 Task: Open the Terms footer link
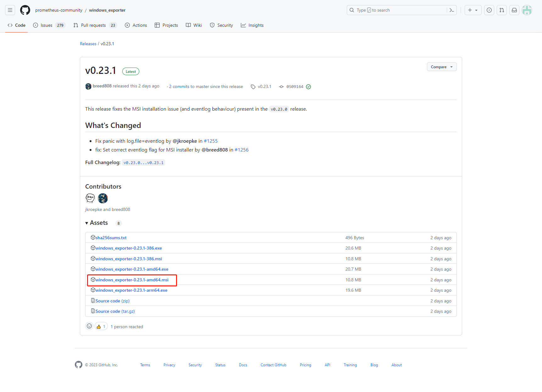[145, 365]
